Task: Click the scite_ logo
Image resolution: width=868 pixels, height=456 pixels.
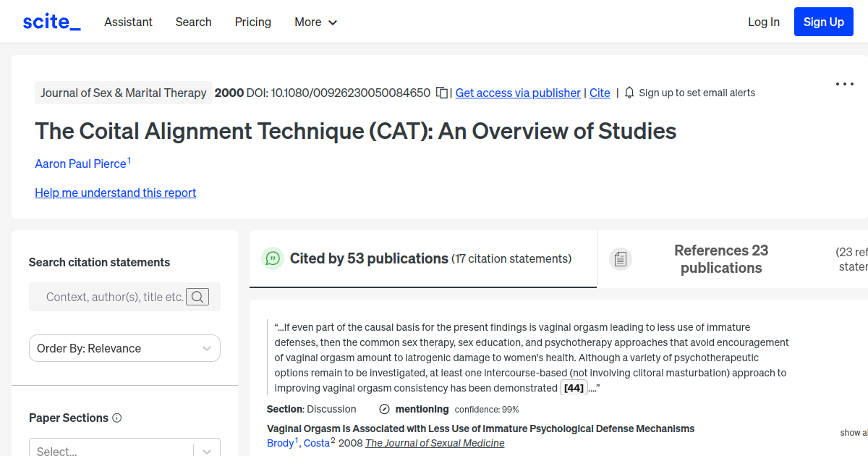Action: [51, 21]
